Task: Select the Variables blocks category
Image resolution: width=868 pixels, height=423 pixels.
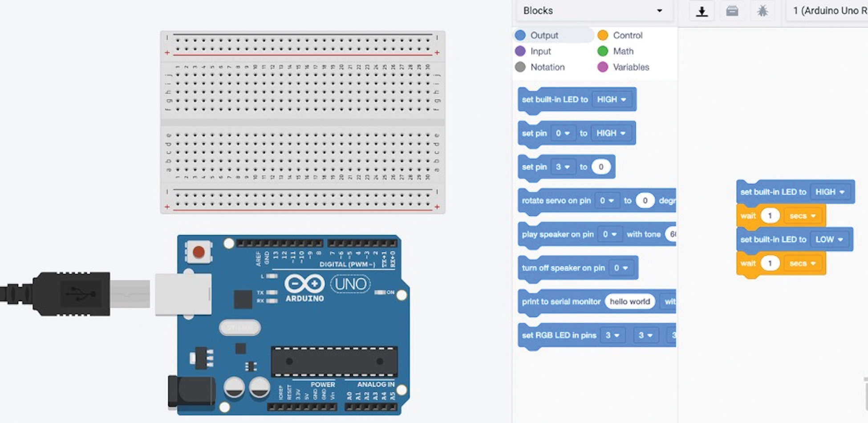Action: coord(623,67)
